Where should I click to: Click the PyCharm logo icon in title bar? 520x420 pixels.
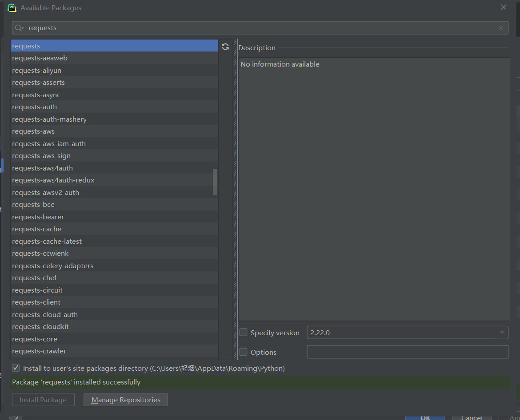(x=12, y=8)
